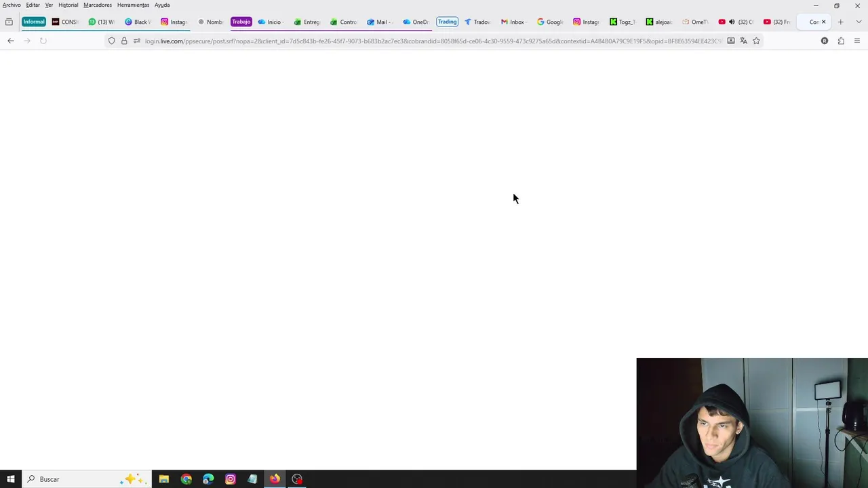Image resolution: width=868 pixels, height=488 pixels.
Task: Open the account profile icon
Action: coord(825,41)
